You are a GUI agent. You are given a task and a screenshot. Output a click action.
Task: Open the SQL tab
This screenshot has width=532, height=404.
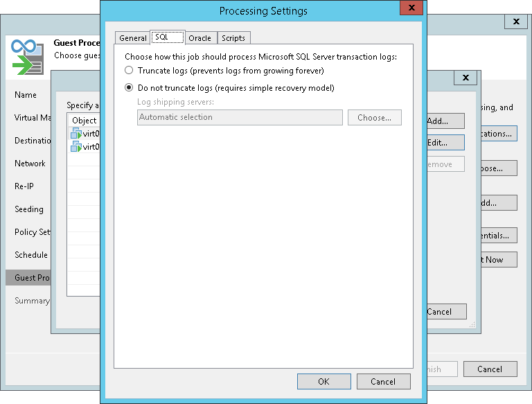pyautogui.click(x=168, y=37)
